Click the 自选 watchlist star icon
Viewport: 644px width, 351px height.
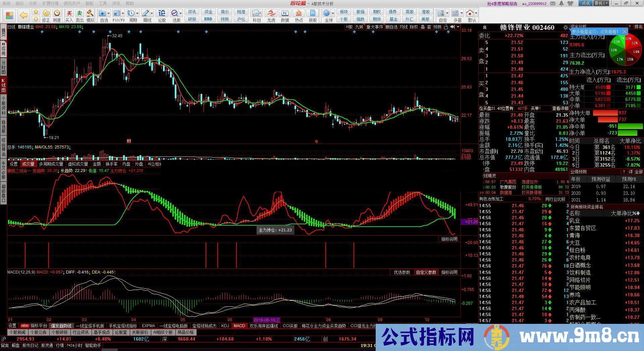point(102,13)
